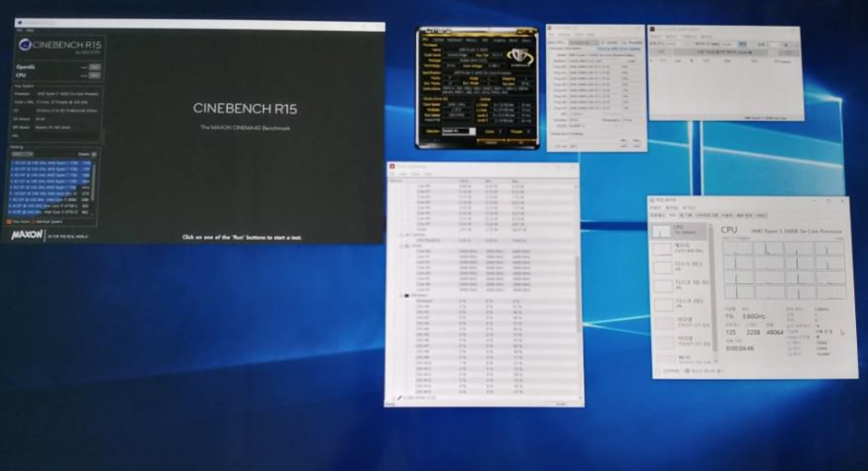The image size is (868, 471).
Task: Switch to the 세부 정보 tab in Task Manager
Action: coord(744,215)
